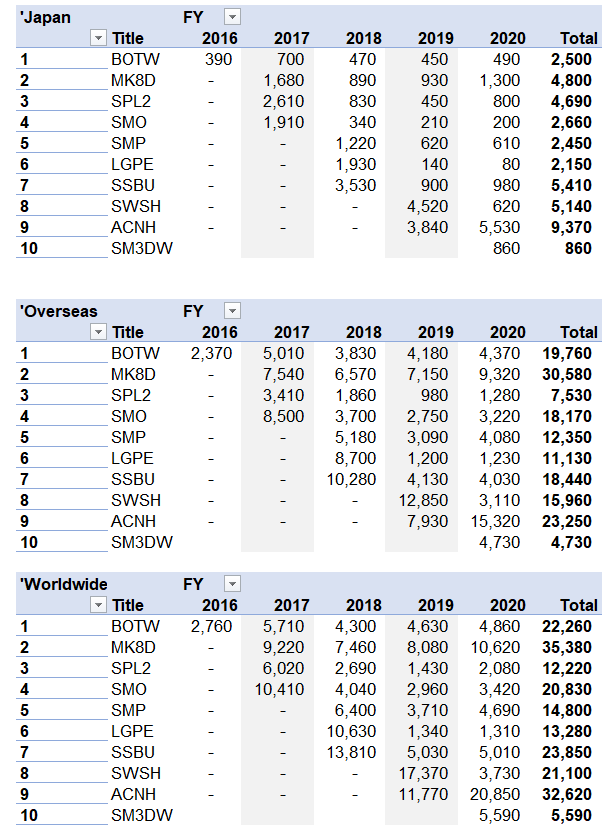Select SM3DW title cell in Japan table

tap(142, 248)
